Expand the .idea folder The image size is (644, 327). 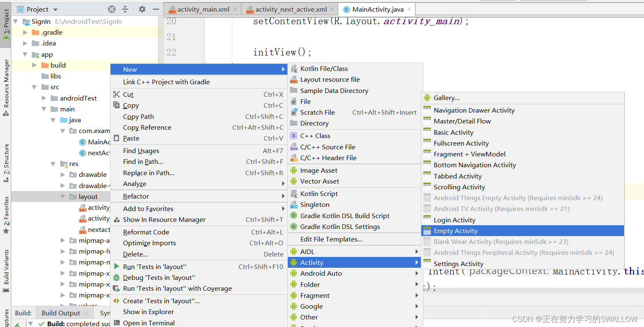(x=25, y=43)
